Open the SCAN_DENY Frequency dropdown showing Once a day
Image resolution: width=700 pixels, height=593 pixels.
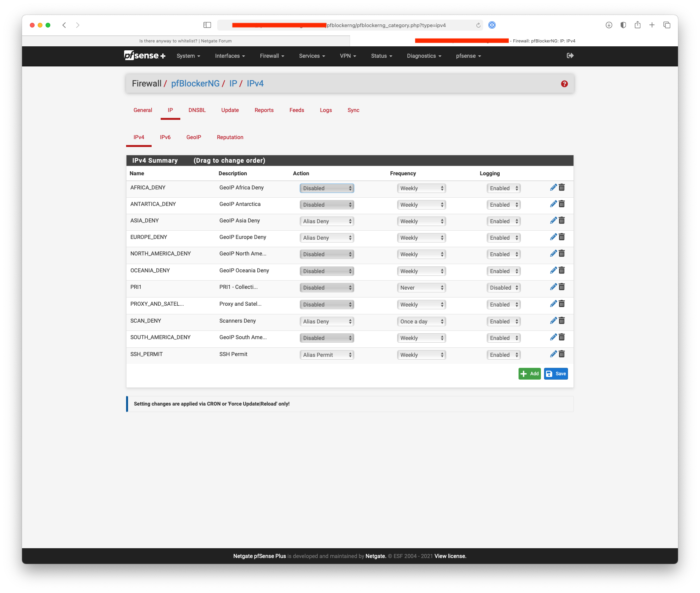pos(421,321)
